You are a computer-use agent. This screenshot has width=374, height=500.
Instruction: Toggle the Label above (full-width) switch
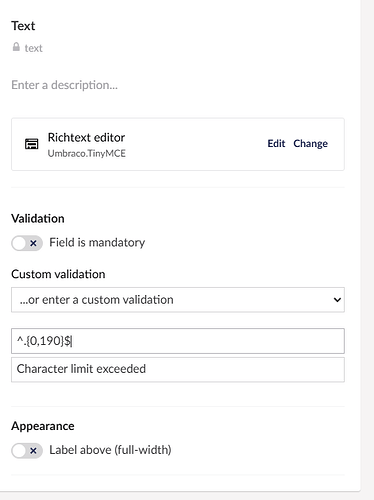[x=27, y=451]
